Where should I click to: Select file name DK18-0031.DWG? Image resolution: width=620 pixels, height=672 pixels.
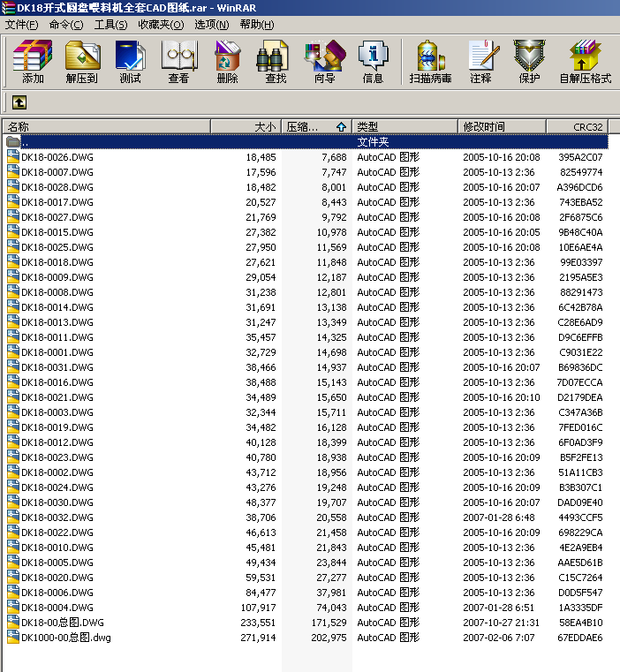click(x=57, y=367)
